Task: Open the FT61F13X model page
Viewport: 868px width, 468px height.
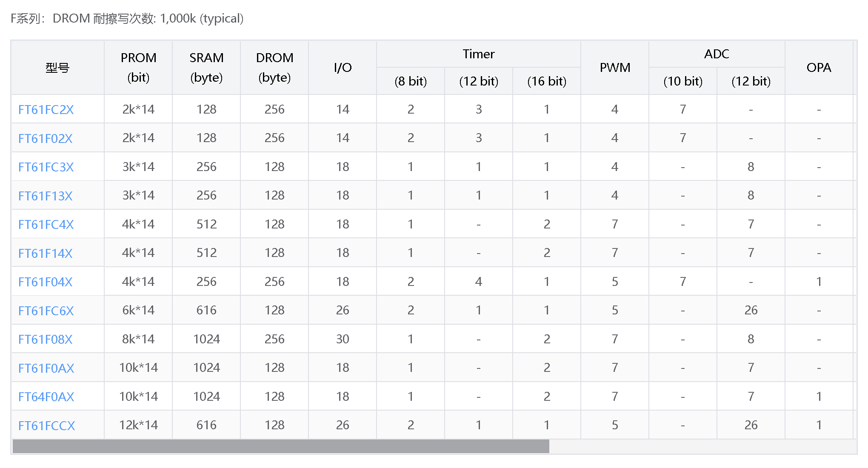Action: pyautogui.click(x=46, y=196)
